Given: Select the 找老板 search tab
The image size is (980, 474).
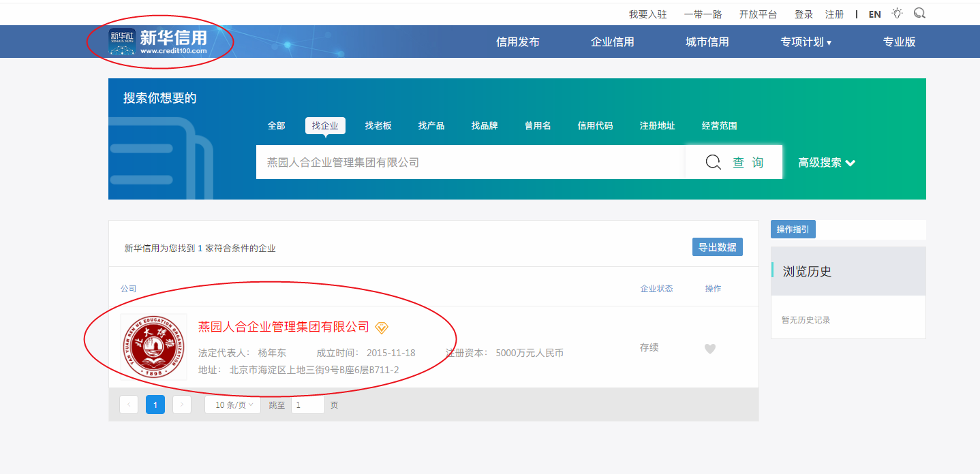Looking at the screenshot, I should (x=378, y=126).
